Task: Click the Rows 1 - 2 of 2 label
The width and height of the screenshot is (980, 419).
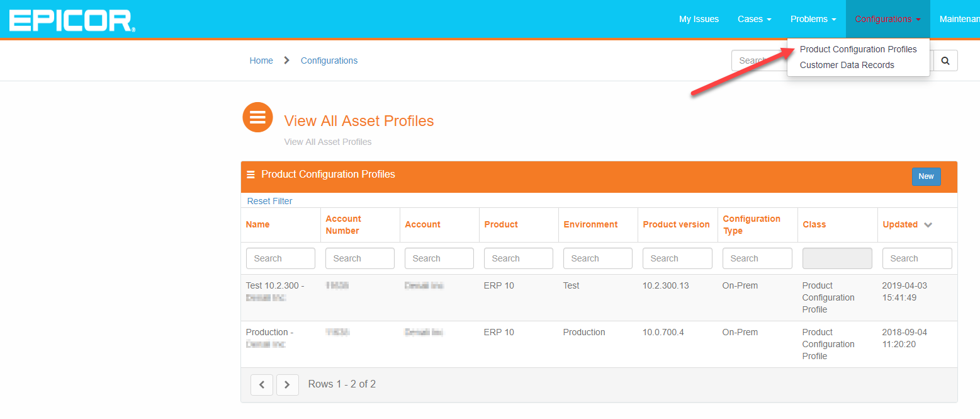Action: point(342,384)
